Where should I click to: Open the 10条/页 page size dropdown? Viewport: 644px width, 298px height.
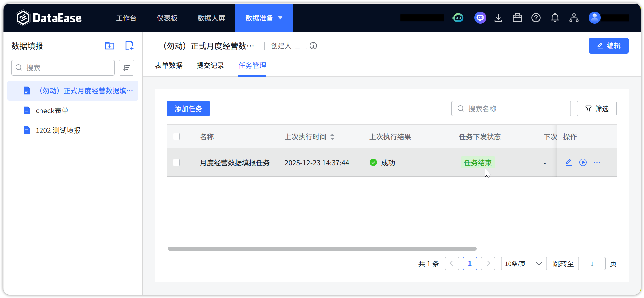523,264
